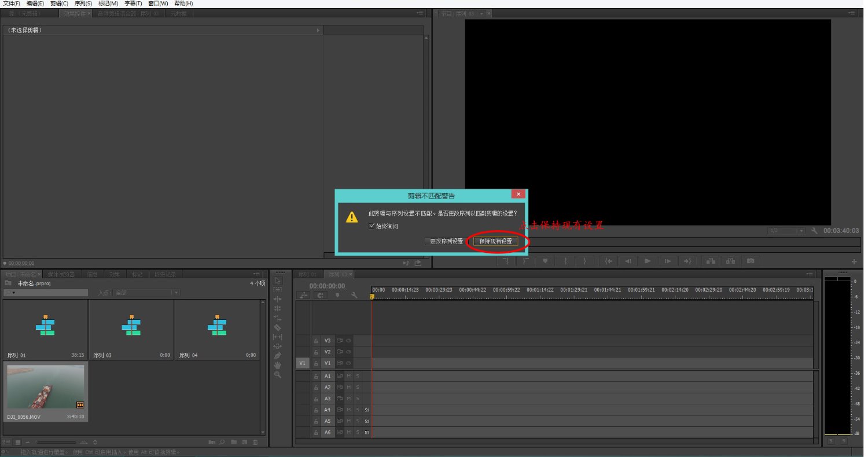Open sort icons control in project panel
This screenshot has height=457, width=868.
pyautogui.click(x=95, y=442)
